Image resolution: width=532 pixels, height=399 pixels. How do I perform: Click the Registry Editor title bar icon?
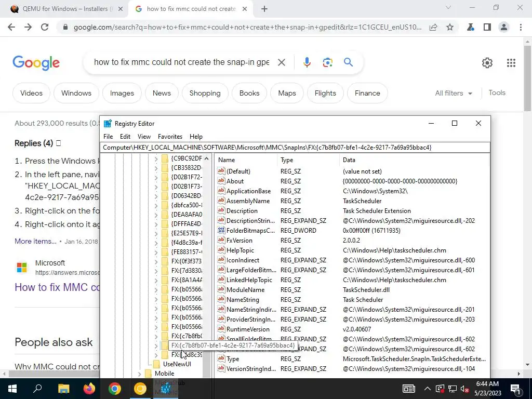[x=108, y=124]
